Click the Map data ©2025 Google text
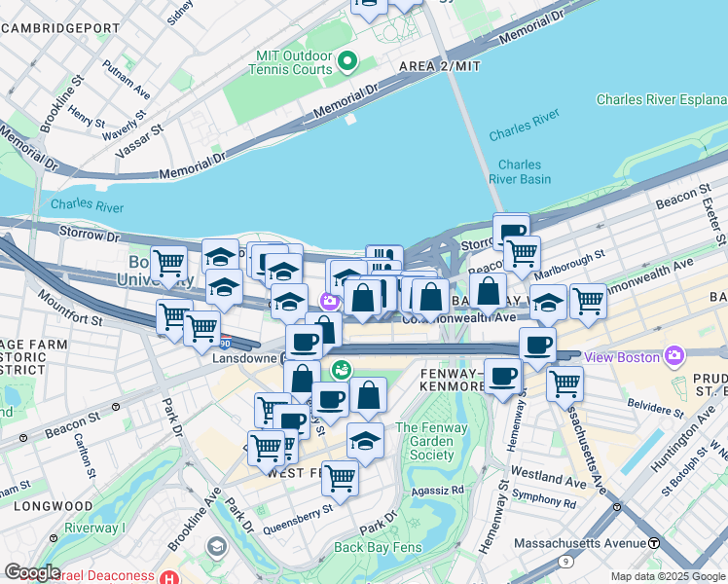 pyautogui.click(x=668, y=577)
